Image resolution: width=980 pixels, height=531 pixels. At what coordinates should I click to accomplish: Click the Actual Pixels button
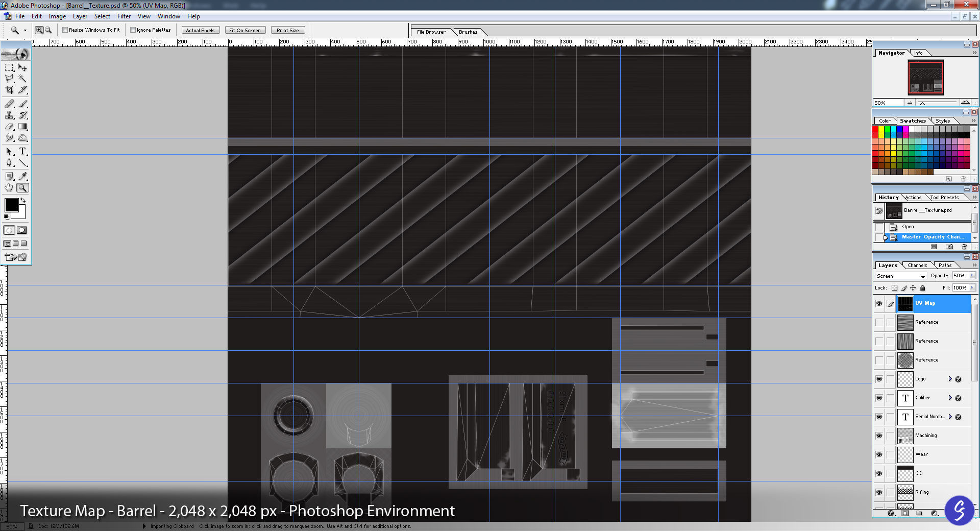(200, 30)
